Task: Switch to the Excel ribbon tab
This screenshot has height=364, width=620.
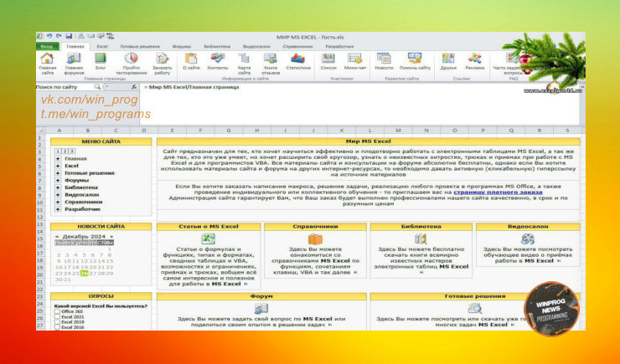Action: (x=102, y=46)
